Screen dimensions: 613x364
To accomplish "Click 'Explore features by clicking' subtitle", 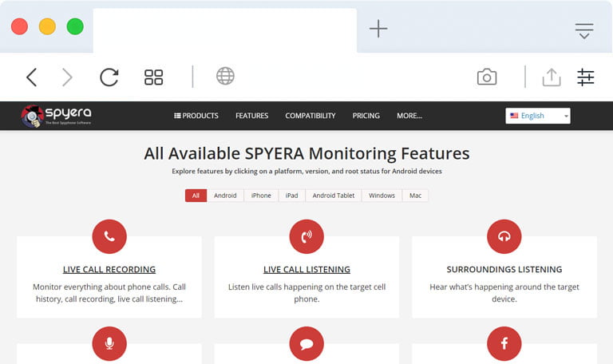I will coord(306,172).
